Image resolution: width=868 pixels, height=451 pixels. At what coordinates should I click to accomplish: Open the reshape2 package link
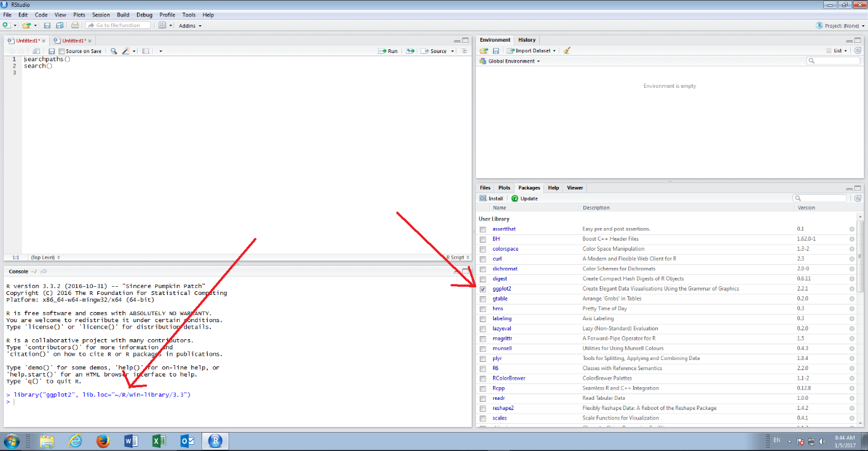pyautogui.click(x=503, y=408)
